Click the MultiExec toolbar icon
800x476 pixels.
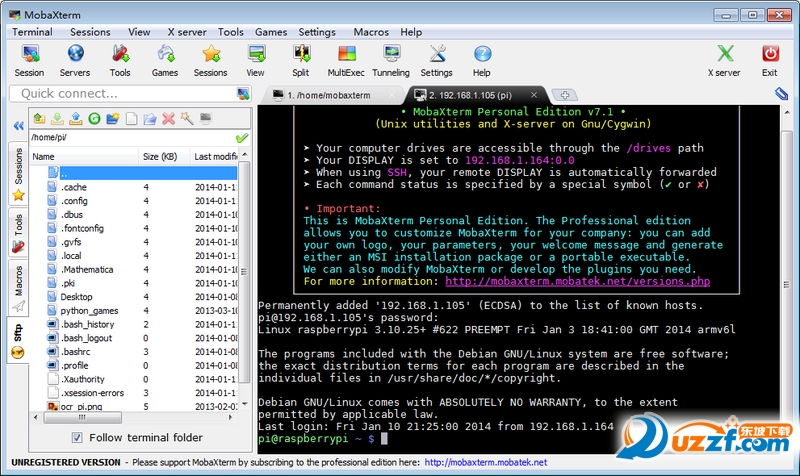[346, 60]
